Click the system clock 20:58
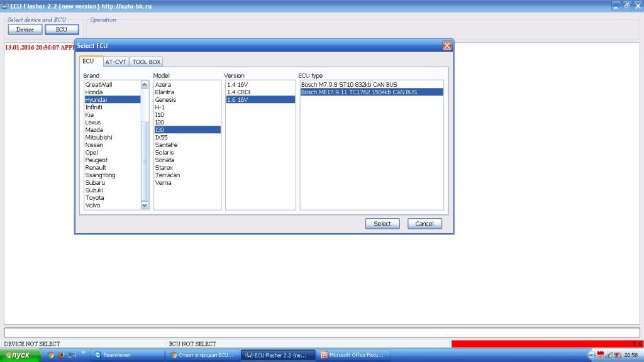Viewport: 644px width, 362px height. point(631,355)
